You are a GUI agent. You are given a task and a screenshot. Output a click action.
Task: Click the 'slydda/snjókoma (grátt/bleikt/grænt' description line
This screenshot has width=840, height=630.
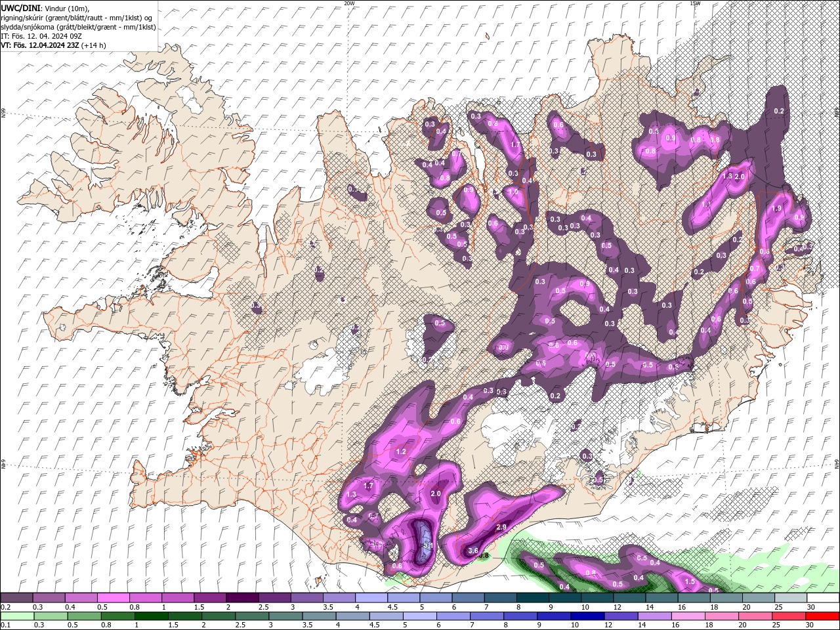(x=77, y=27)
